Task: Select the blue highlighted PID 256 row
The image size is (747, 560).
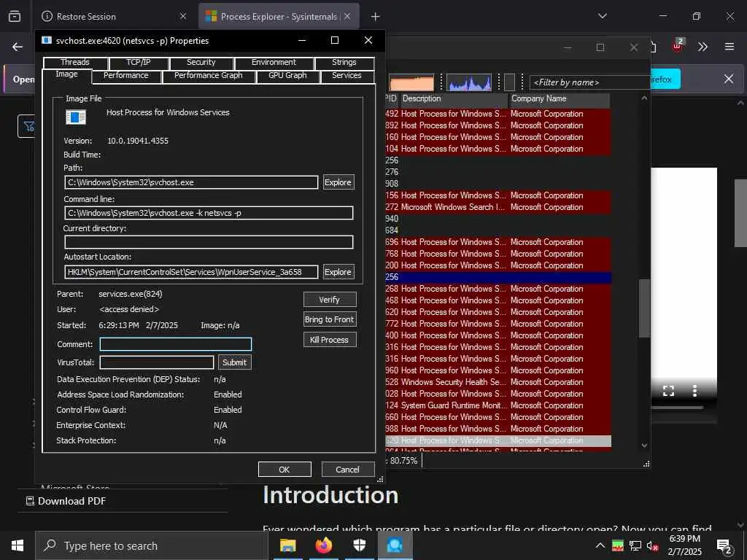Action: [498, 277]
